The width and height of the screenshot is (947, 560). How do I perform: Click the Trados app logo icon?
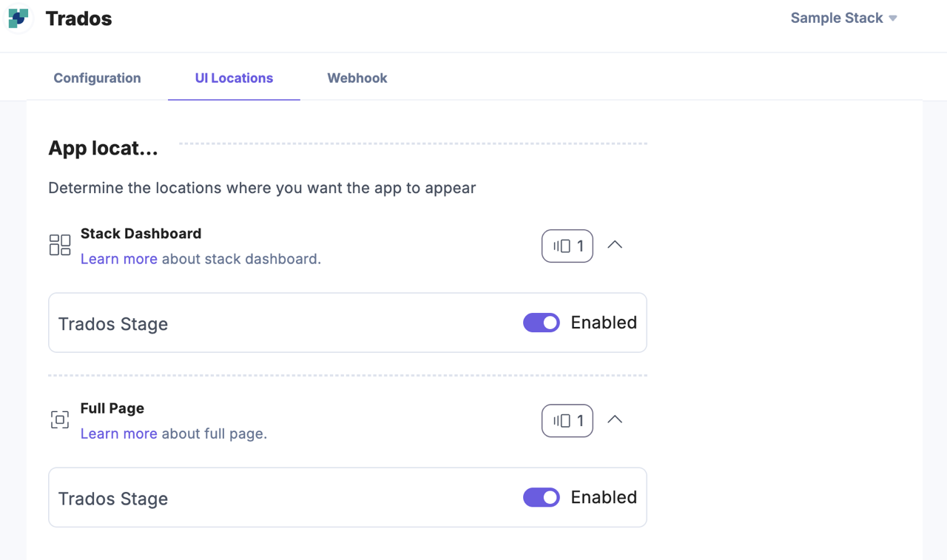tap(18, 18)
